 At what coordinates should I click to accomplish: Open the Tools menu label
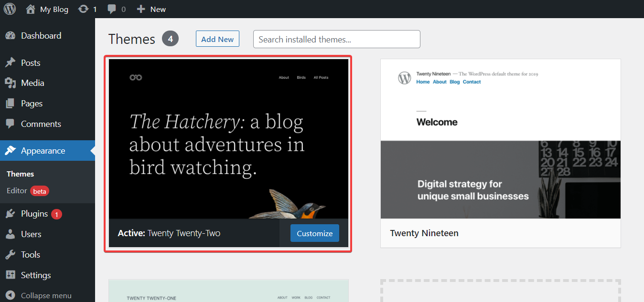pos(31,255)
